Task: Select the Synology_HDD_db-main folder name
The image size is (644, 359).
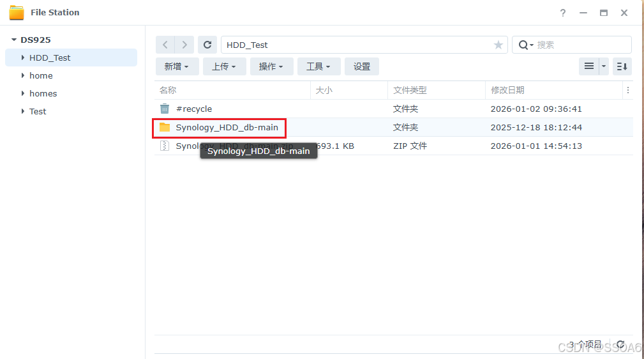Action: click(x=227, y=128)
